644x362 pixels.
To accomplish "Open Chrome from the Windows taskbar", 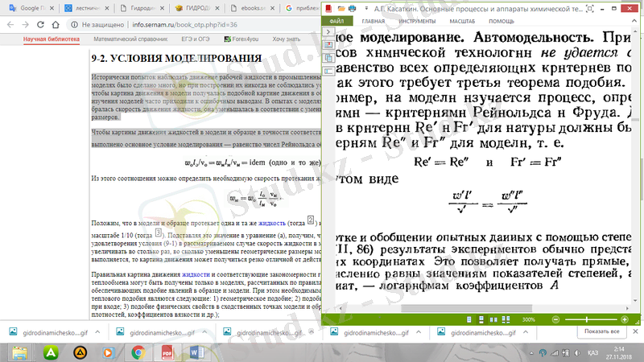I will (x=138, y=352).
